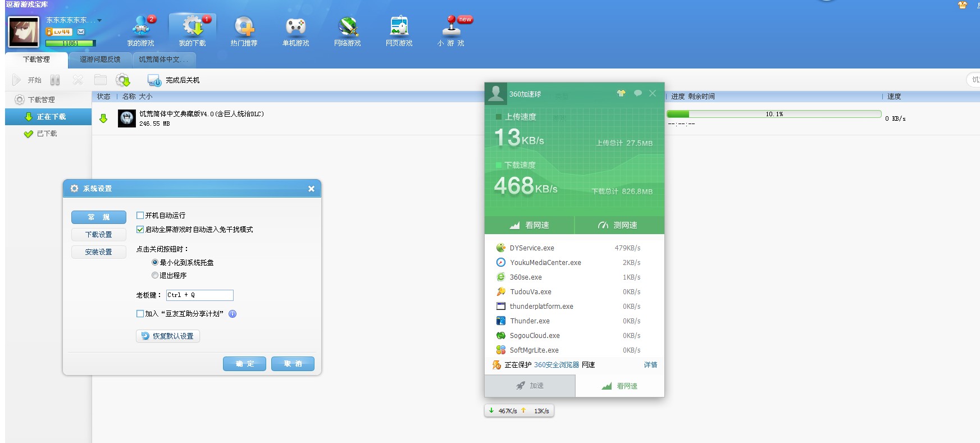
Task: Expand the username dropdown arrow
Action: point(99,20)
